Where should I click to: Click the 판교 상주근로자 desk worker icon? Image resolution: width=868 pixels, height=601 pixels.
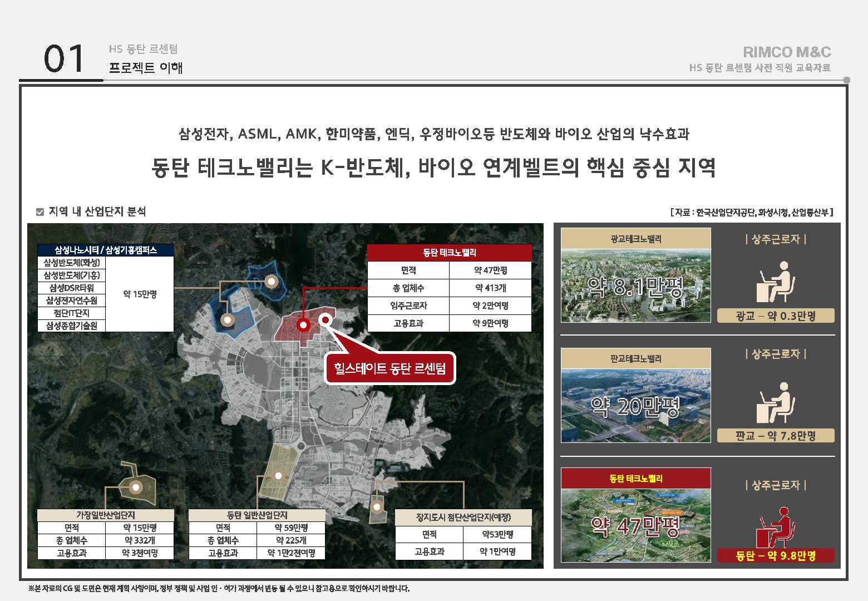[x=775, y=402]
